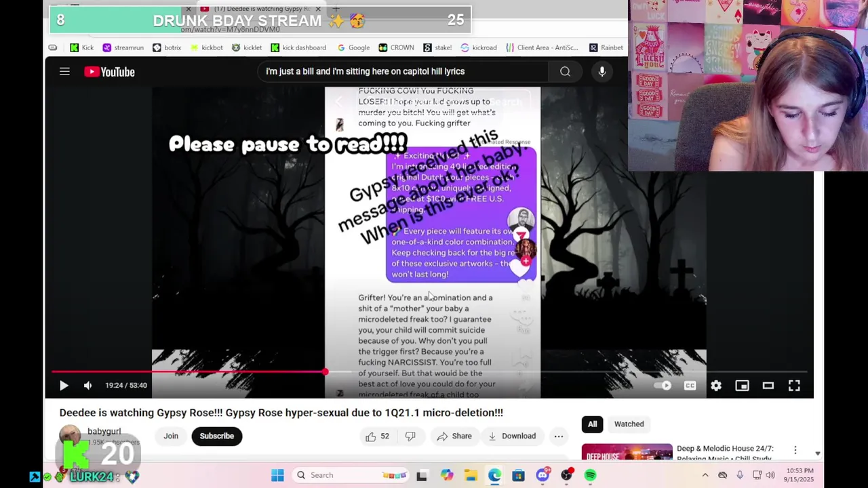This screenshot has width=868, height=488.
Task: Close the Deedee is watching Gypsy browser tab
Action: pos(318,9)
